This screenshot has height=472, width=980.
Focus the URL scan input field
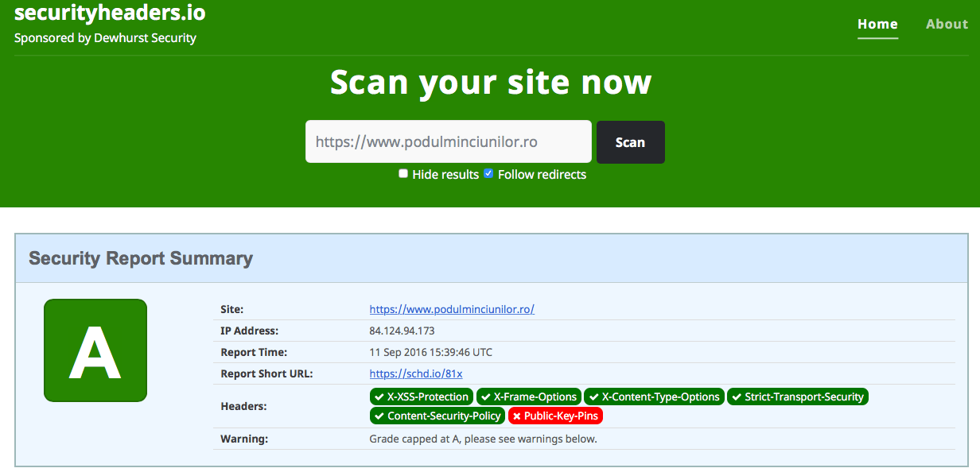coord(448,142)
